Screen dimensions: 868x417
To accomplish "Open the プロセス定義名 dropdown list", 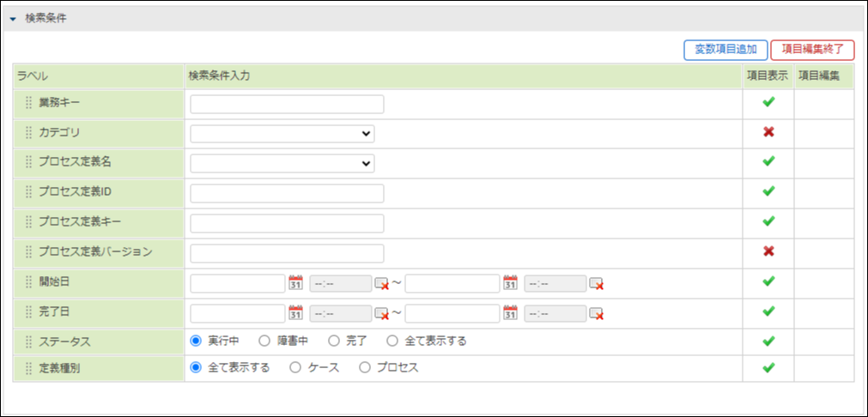I will point(282,163).
